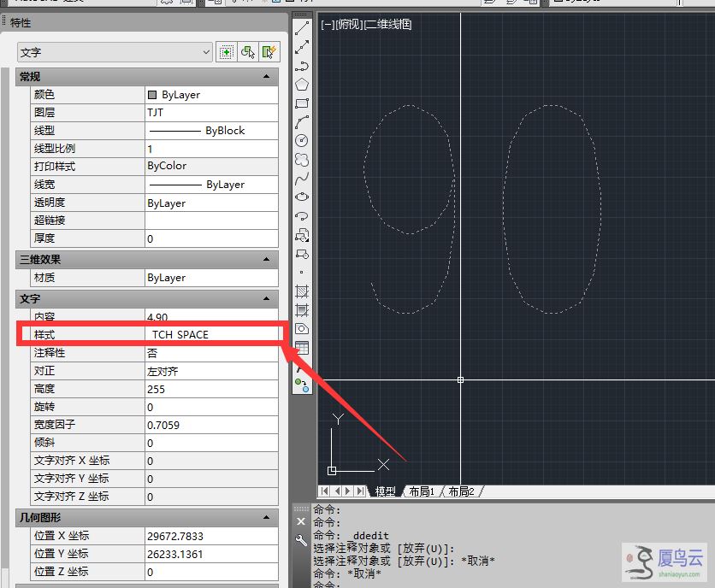Click the 宽度因子 value 0.7059
715x588 pixels.
211,425
